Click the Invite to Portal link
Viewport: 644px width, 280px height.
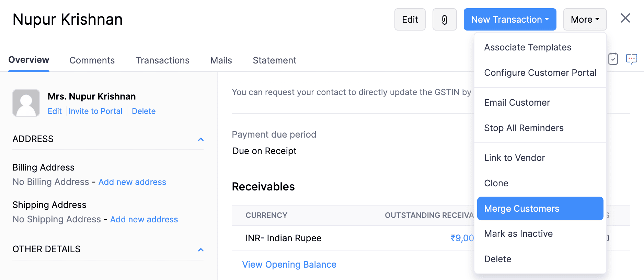(x=95, y=111)
